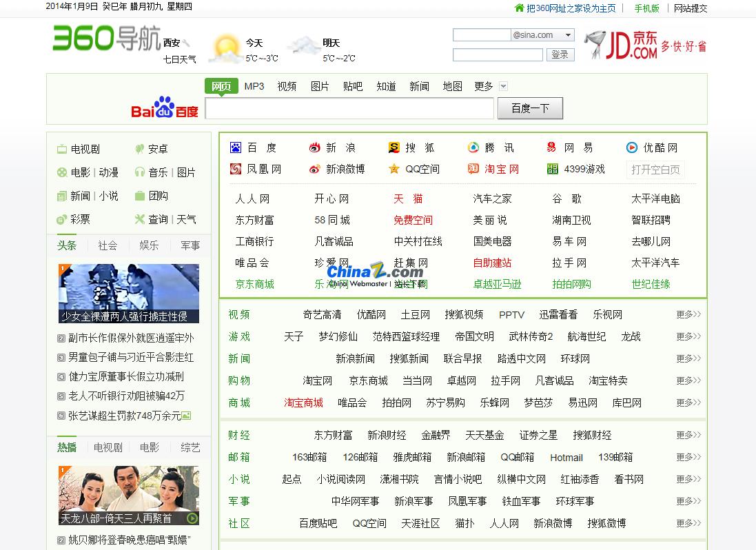This screenshot has height=550, width=756.
Task: Open the 天龙八部 video thumbnail
Action: tap(129, 495)
